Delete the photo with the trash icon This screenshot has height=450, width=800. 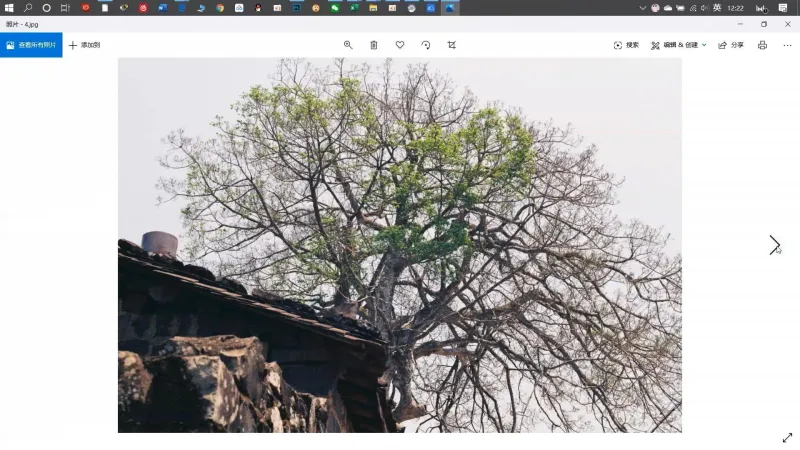coord(374,45)
